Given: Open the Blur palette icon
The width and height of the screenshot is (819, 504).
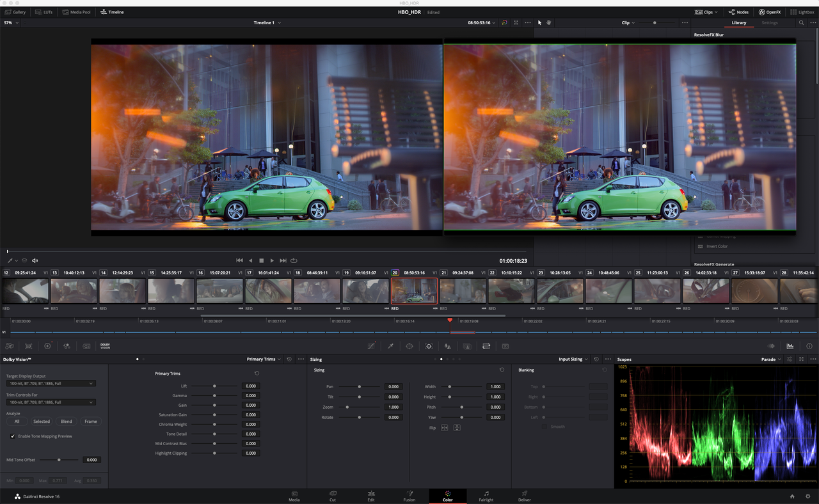Looking at the screenshot, I should point(448,346).
